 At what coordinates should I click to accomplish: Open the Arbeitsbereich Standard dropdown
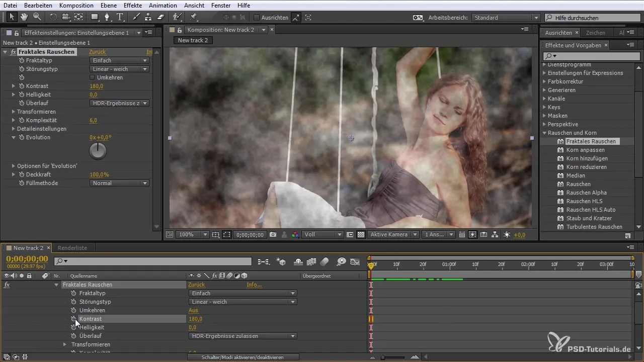tap(506, 18)
